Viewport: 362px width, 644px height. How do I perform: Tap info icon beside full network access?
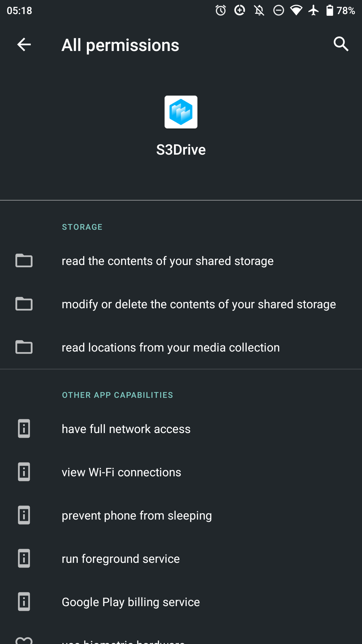pos(24,429)
